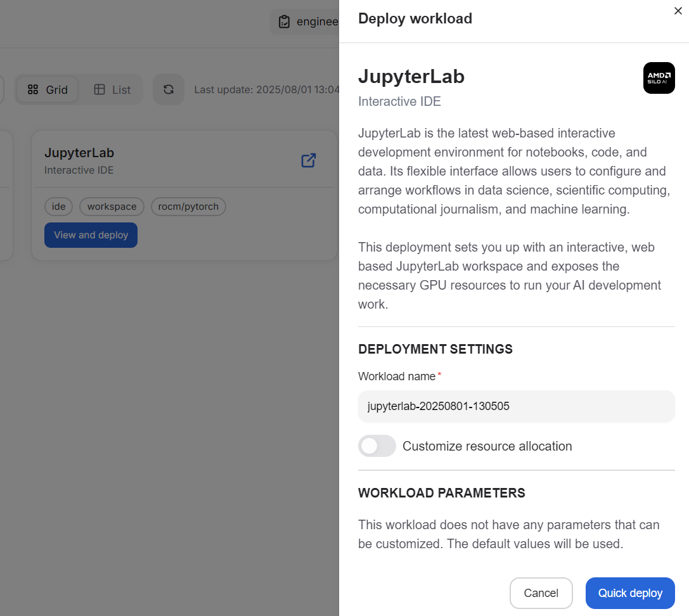The height and width of the screenshot is (616, 689).
Task: Open the engineering project badge
Action: 311,21
